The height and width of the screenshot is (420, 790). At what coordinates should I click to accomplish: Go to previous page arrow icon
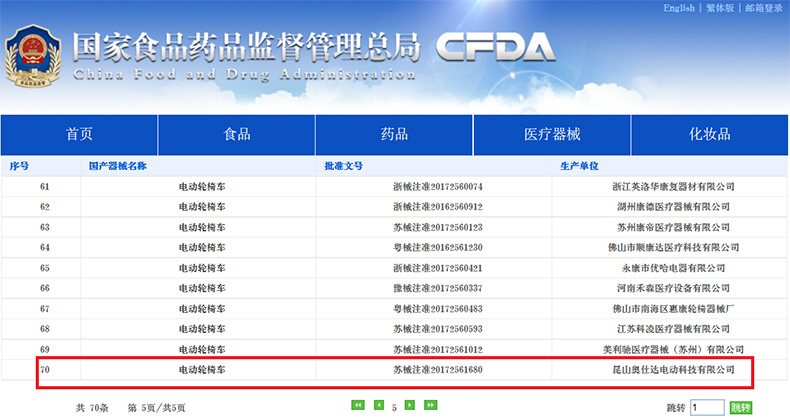[x=379, y=405]
